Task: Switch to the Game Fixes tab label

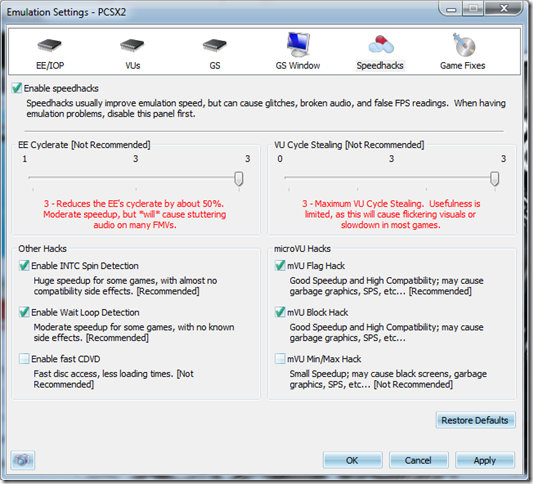Action: [462, 66]
